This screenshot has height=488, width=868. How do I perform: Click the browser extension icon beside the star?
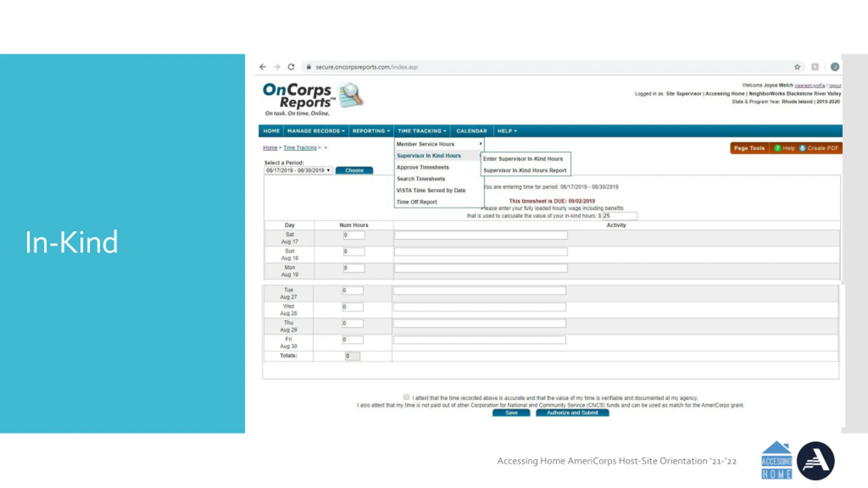click(815, 67)
